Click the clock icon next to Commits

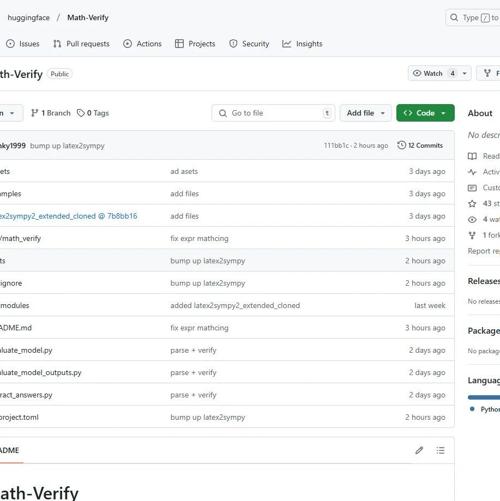pos(402,145)
